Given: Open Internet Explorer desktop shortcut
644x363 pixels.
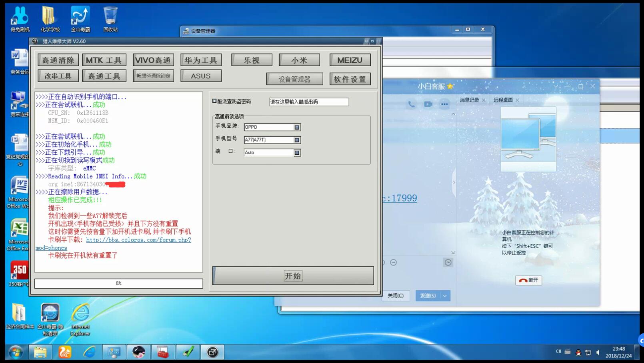Looking at the screenshot, I should [x=80, y=320].
